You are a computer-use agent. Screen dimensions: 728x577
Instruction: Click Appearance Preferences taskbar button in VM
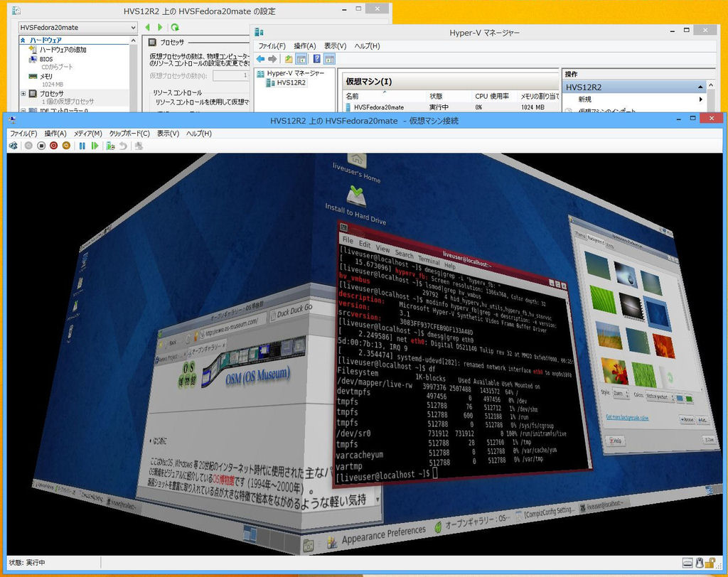click(377, 536)
